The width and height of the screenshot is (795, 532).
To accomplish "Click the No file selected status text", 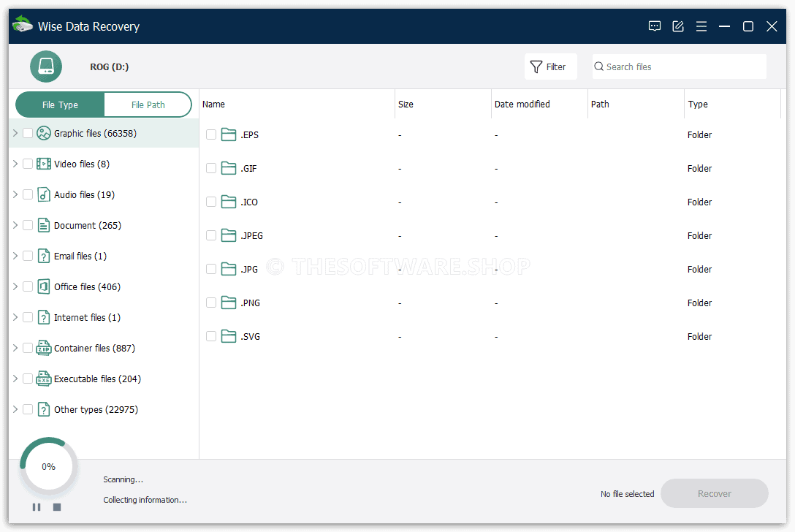I will pyautogui.click(x=627, y=494).
